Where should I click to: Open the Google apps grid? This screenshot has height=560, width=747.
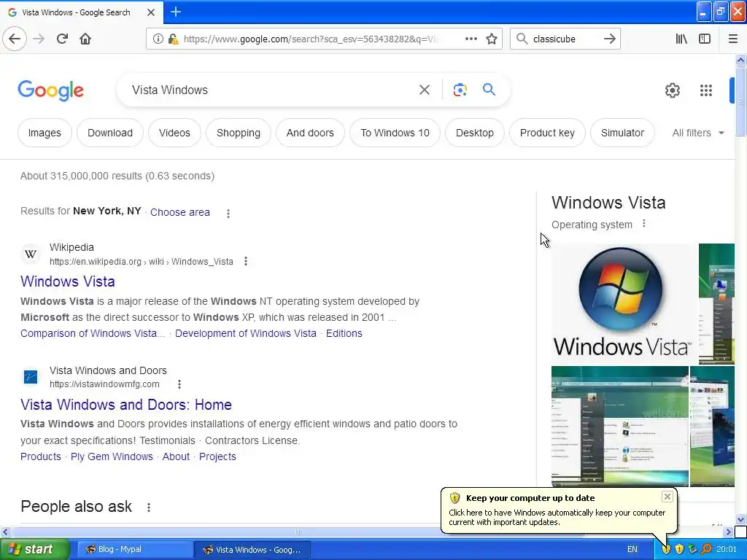pos(706,90)
